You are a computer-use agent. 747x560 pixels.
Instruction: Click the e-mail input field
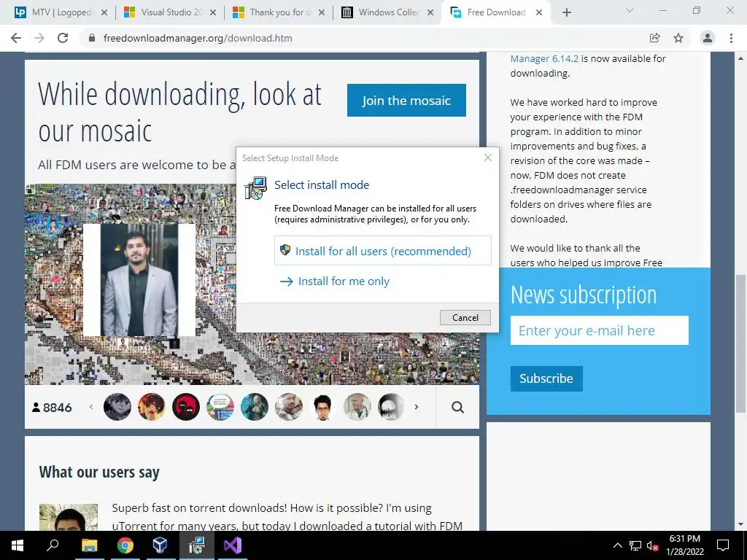pyautogui.click(x=600, y=330)
